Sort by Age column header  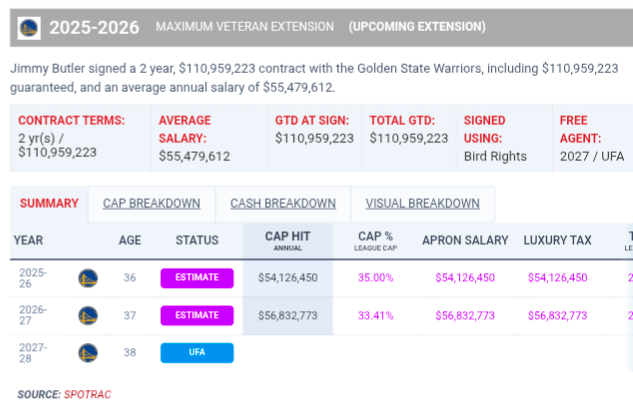pos(130,240)
